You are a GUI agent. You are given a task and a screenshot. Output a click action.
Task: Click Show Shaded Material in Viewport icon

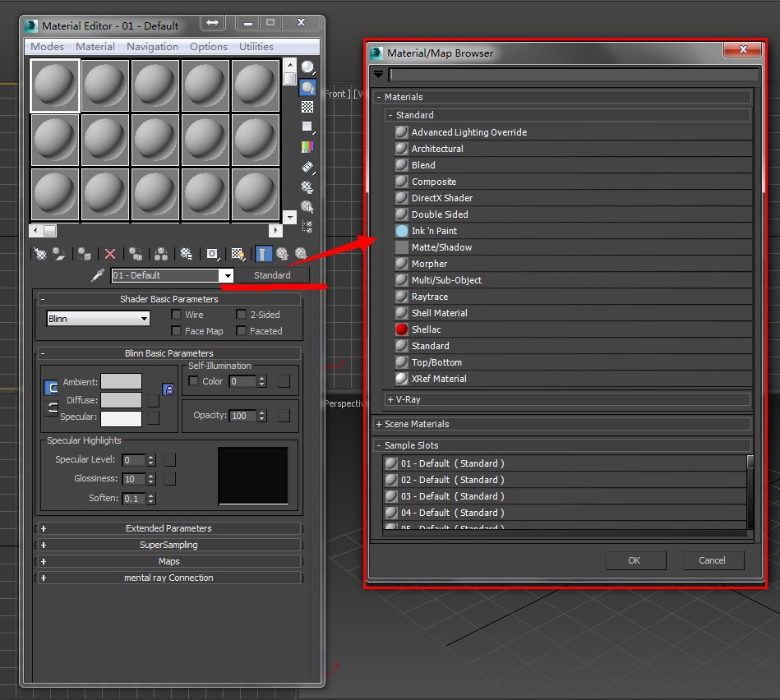point(238,254)
